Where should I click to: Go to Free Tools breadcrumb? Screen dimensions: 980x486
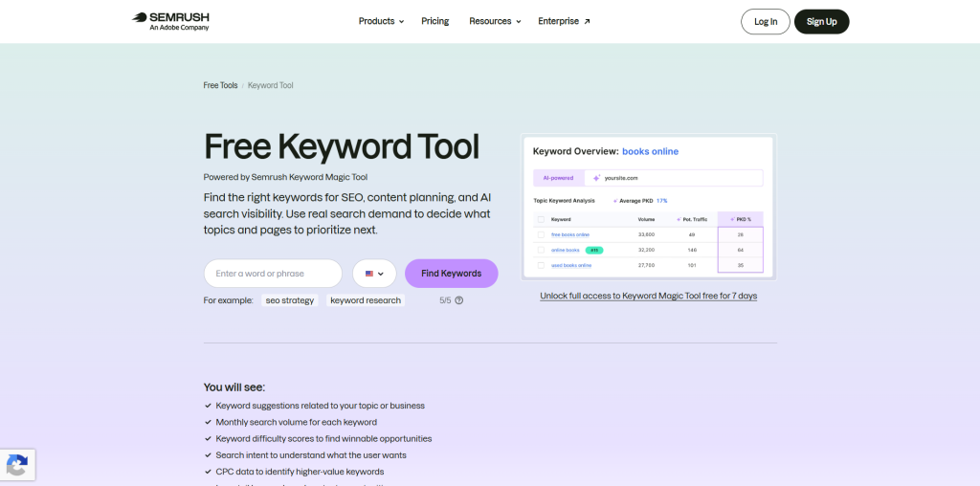221,85
